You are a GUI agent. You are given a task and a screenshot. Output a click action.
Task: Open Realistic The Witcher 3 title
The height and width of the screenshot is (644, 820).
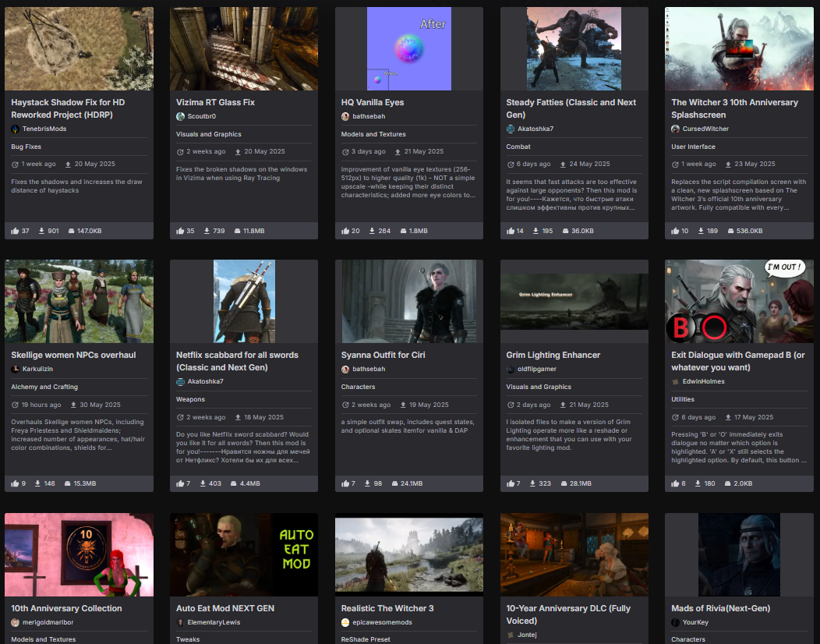[x=387, y=608]
